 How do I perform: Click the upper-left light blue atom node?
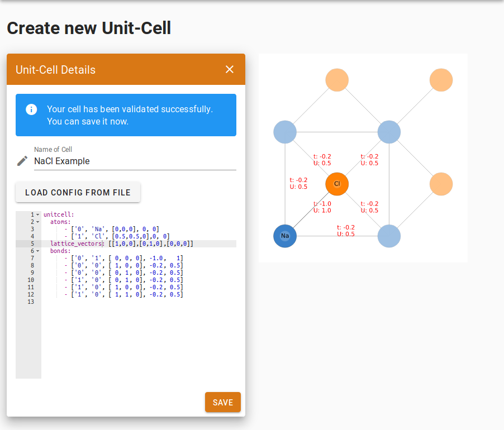(x=284, y=131)
